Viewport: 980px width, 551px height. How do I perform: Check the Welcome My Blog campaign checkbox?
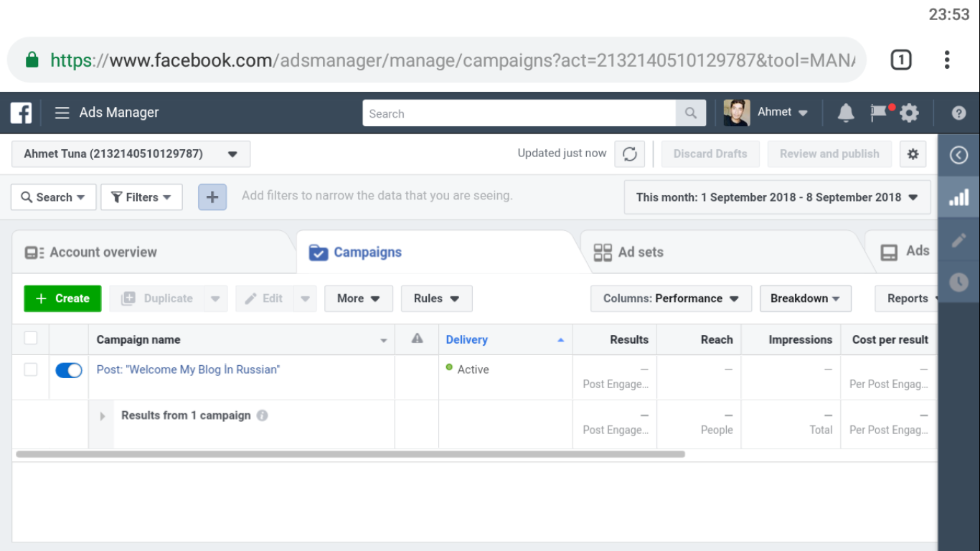[31, 369]
